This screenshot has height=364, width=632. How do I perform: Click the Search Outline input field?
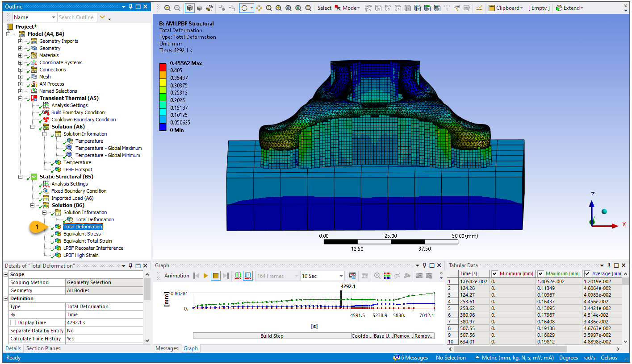click(x=77, y=17)
